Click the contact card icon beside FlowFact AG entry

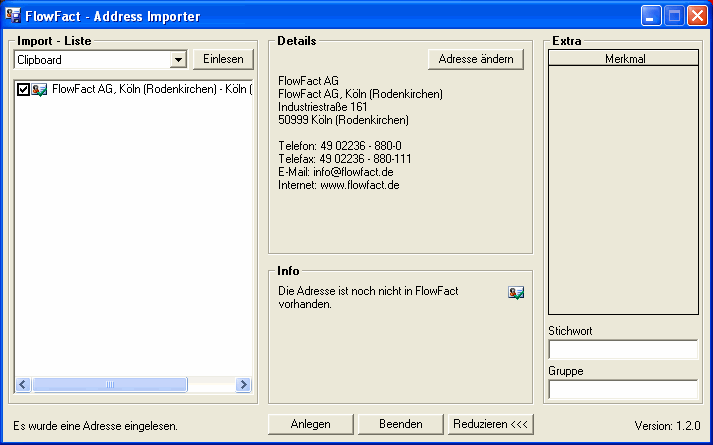click(40, 90)
